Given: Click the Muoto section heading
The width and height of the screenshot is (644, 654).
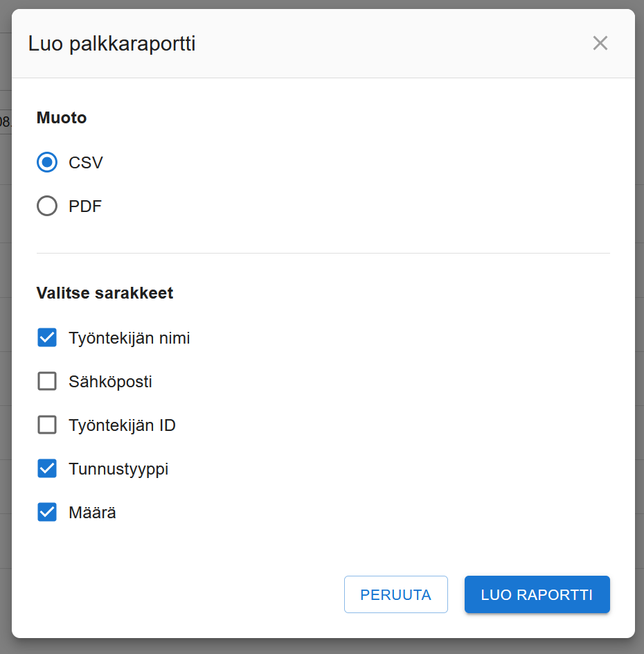Looking at the screenshot, I should point(61,118).
